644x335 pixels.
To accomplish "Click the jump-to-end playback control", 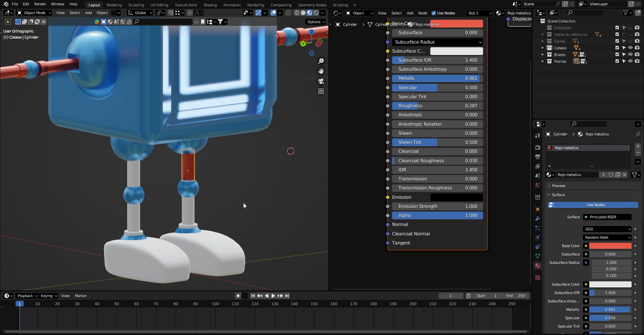I will point(287,296).
